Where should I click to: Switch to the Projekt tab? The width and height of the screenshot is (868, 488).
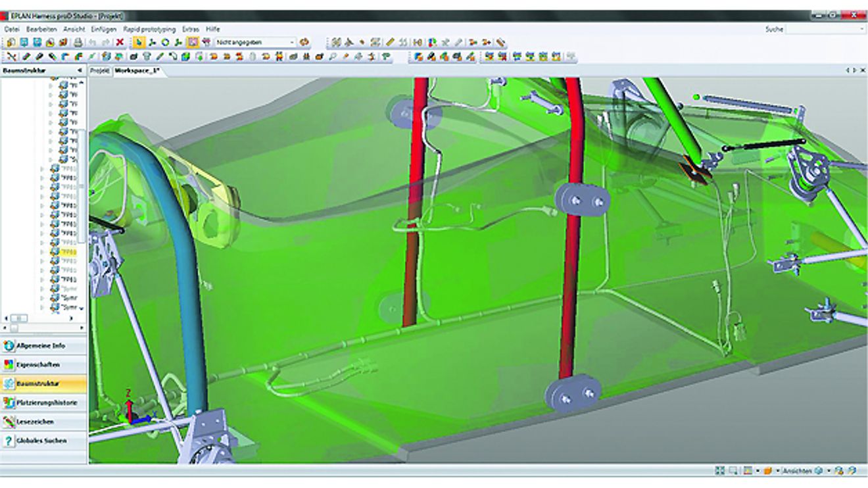tap(99, 70)
